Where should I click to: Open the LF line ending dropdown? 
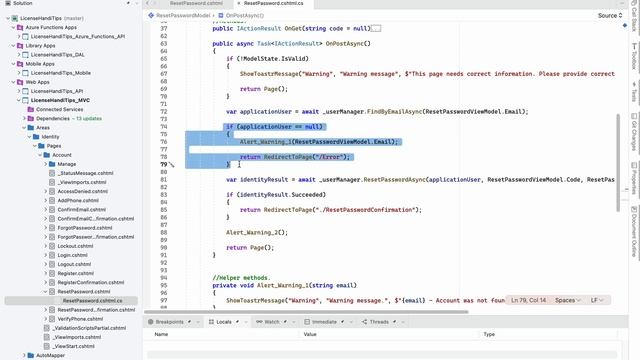(x=597, y=300)
